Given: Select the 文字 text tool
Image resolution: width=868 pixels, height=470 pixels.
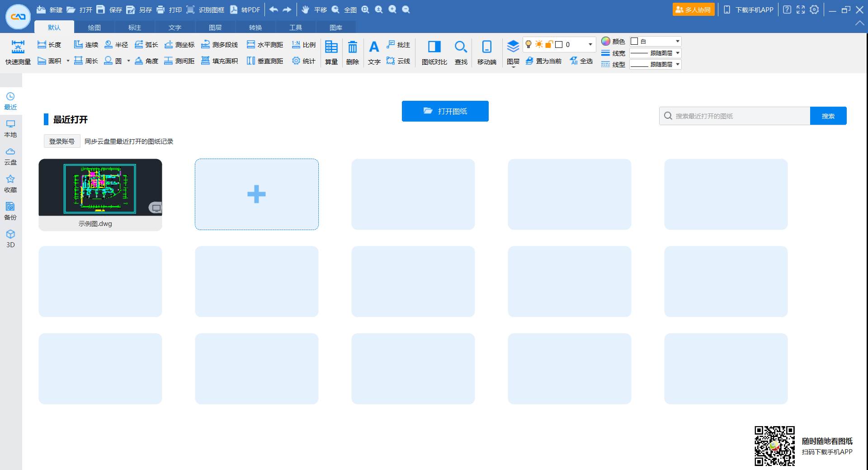Looking at the screenshot, I should pos(374,53).
